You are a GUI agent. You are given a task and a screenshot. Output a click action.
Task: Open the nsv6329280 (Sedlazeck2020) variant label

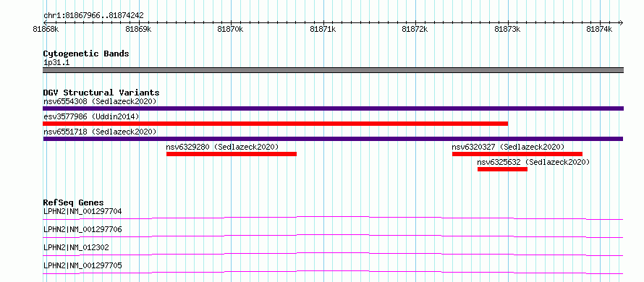tap(222, 147)
